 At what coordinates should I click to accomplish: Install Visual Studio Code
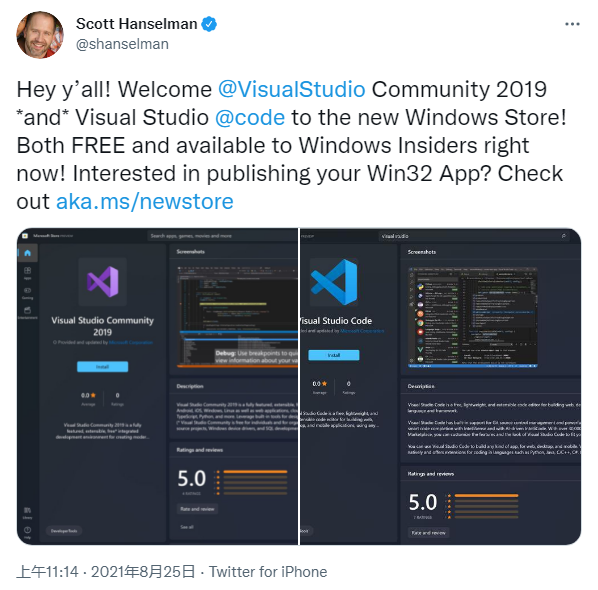pyautogui.click(x=334, y=355)
